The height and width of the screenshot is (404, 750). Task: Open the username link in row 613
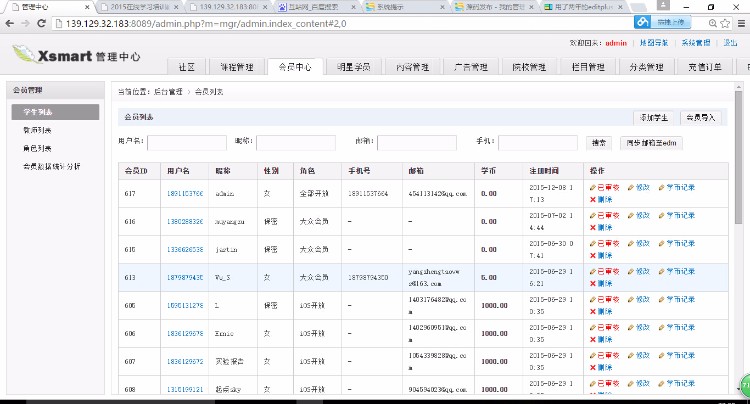(x=185, y=277)
